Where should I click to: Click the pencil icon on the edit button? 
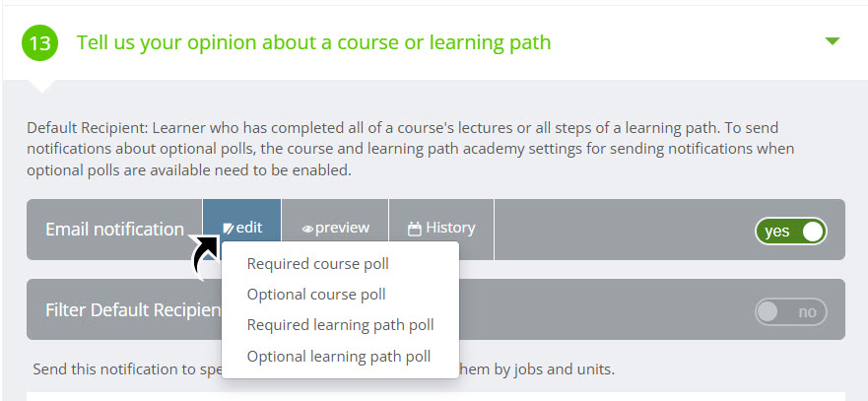click(228, 229)
